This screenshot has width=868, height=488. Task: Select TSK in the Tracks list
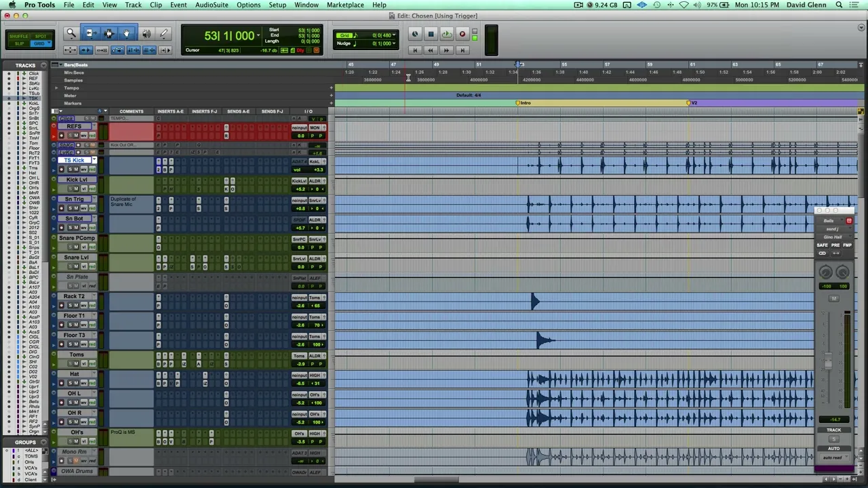click(x=33, y=99)
